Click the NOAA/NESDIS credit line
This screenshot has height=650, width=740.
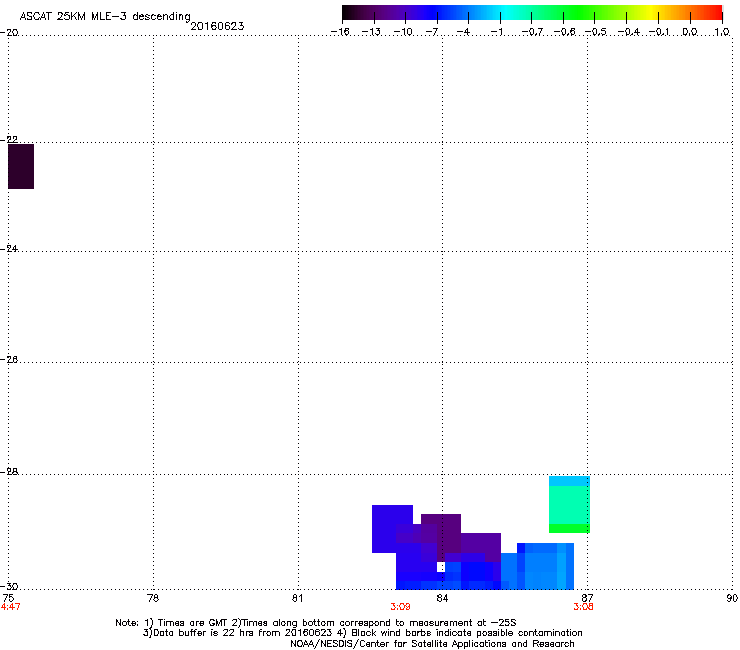(x=432, y=644)
